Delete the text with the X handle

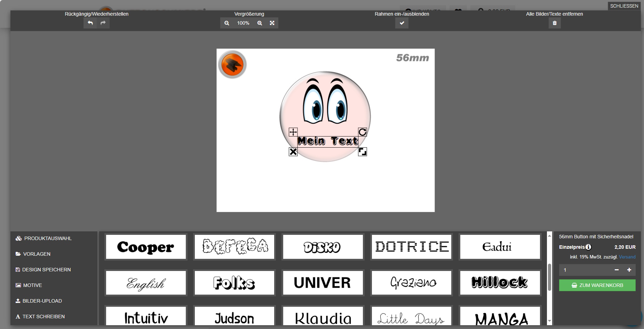click(x=293, y=152)
